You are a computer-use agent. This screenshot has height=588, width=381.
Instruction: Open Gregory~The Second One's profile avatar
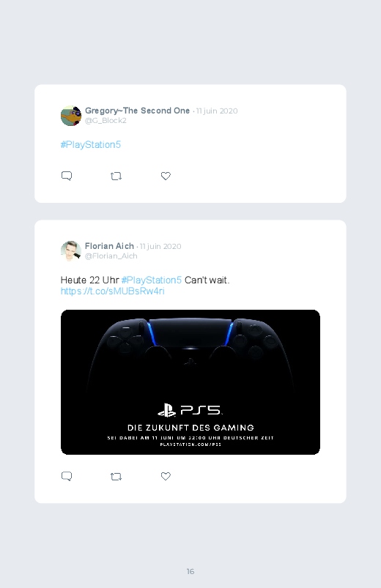pos(71,116)
